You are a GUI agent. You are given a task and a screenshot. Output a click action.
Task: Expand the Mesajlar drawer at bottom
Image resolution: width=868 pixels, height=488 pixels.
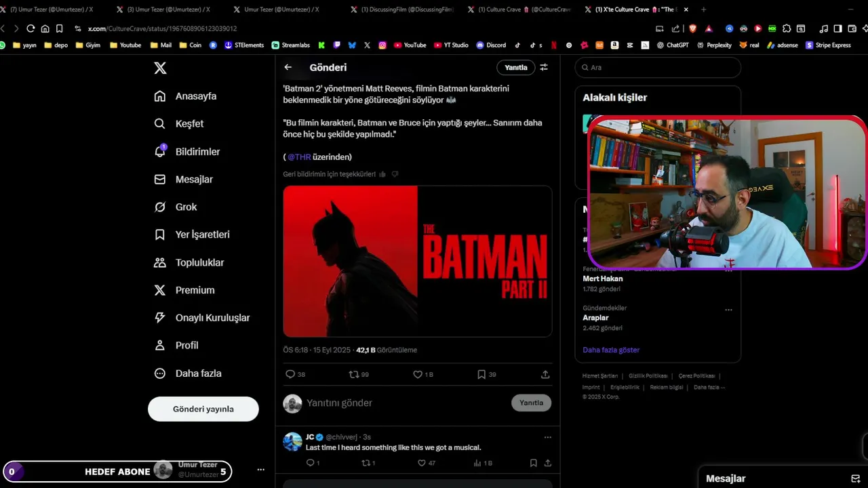(783, 478)
